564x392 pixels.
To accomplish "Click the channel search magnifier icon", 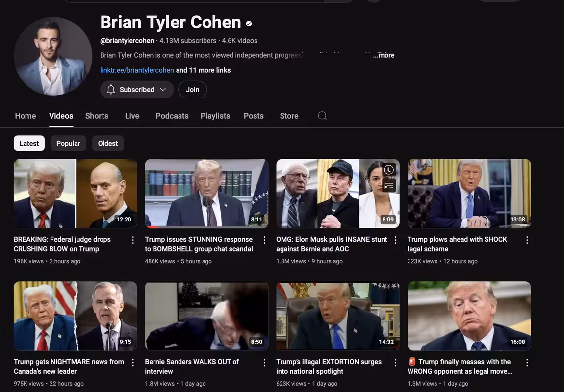I will (322, 116).
